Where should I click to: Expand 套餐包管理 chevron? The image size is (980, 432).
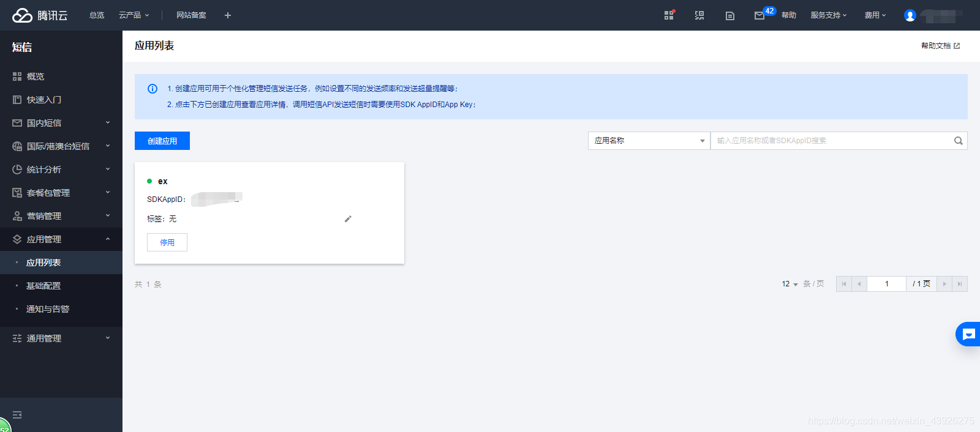click(108, 193)
